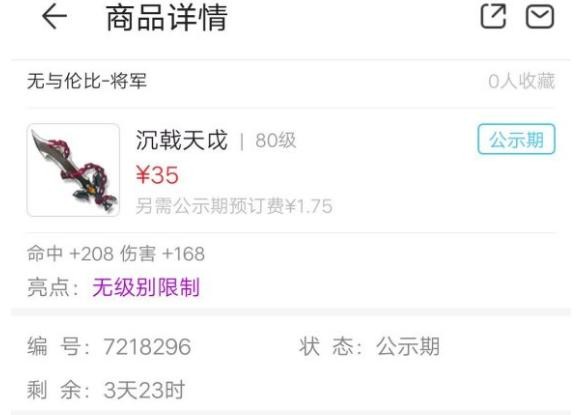The image size is (580, 415).
Task: Tap the 预订费 ¥1.75 notice text
Action: click(234, 206)
